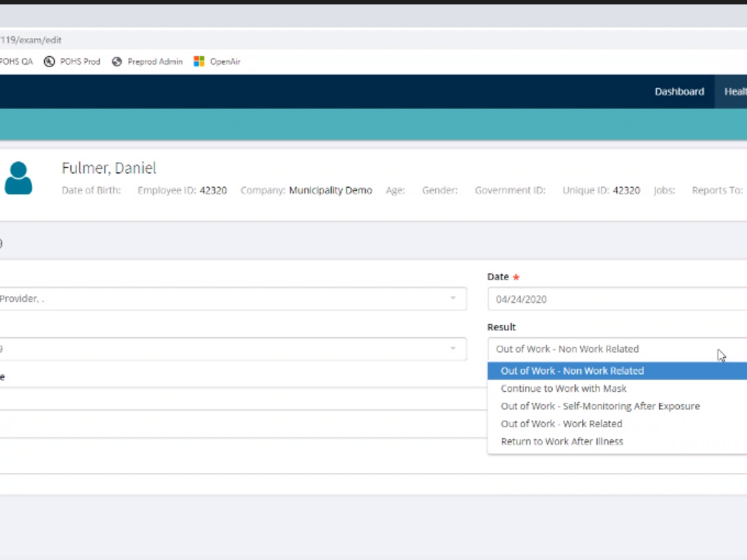Click the Age label
Image resolution: width=747 pixels, height=560 pixels.
395,190
